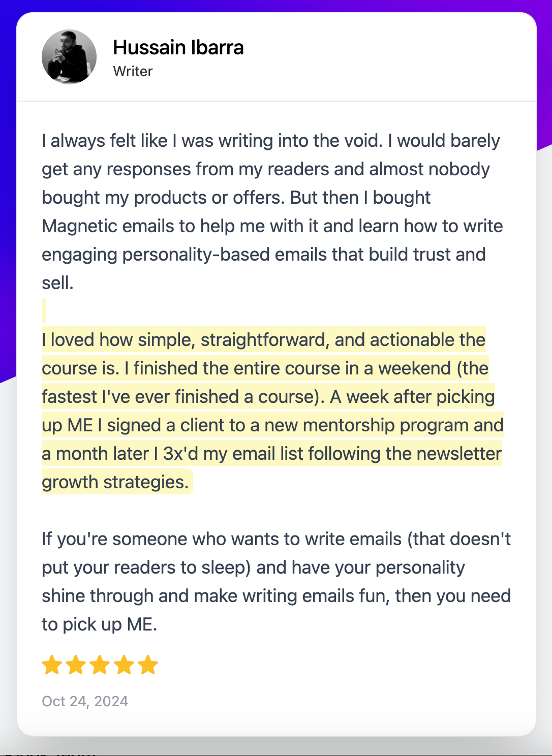Click the Writer job title label
The width and height of the screenshot is (552, 756).
(133, 71)
